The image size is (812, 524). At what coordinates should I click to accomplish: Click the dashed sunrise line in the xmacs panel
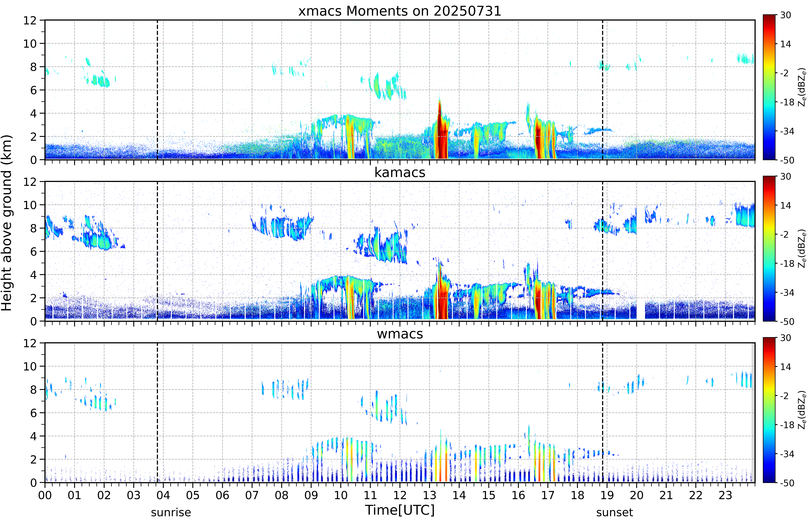point(157,90)
